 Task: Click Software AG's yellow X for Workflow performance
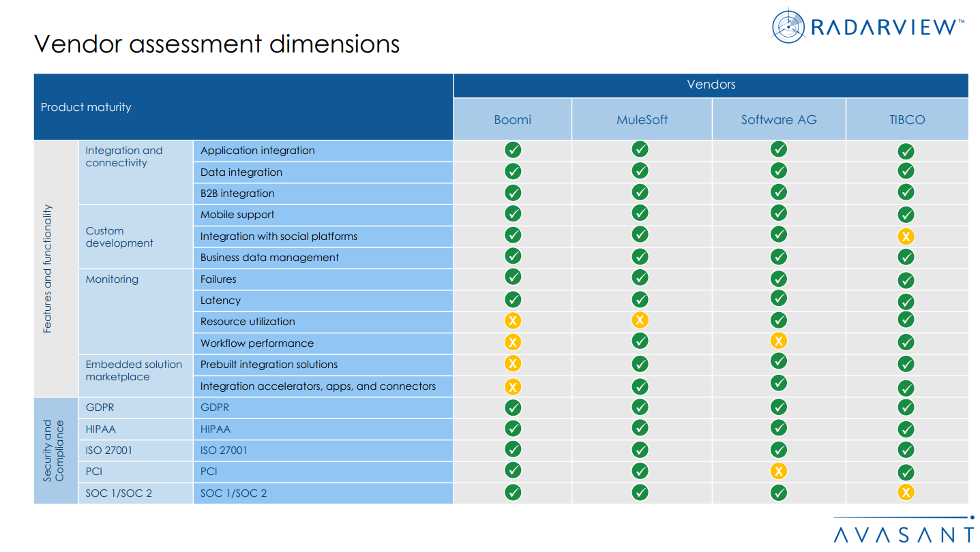(x=778, y=341)
